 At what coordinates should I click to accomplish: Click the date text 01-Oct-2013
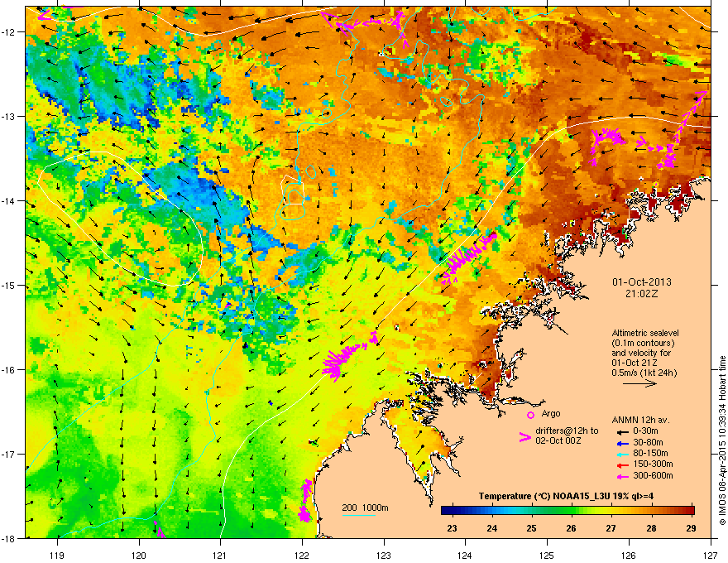click(642, 282)
